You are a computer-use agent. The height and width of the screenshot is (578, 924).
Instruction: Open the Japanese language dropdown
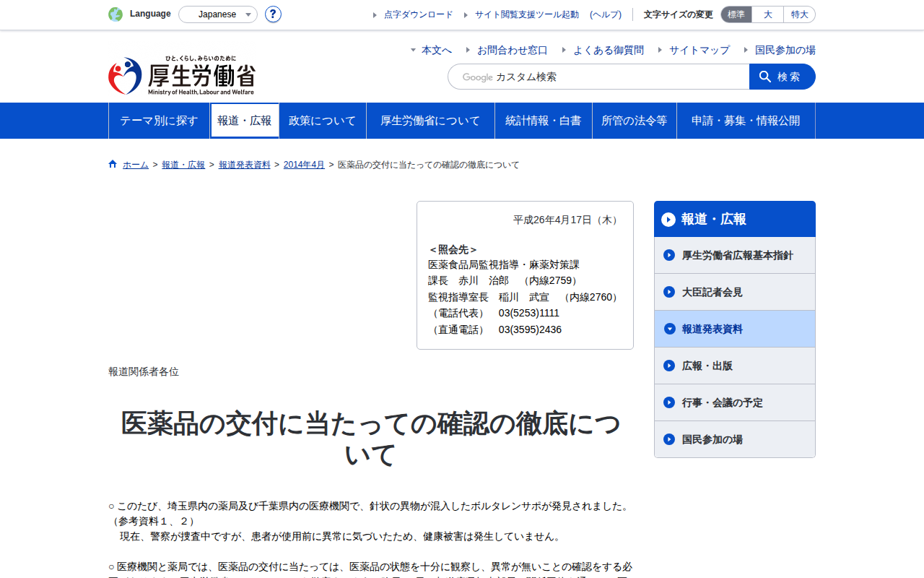pyautogui.click(x=218, y=14)
